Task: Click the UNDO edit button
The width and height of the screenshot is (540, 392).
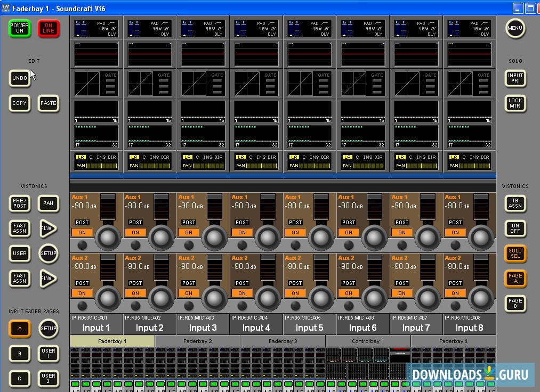Action: [20, 78]
